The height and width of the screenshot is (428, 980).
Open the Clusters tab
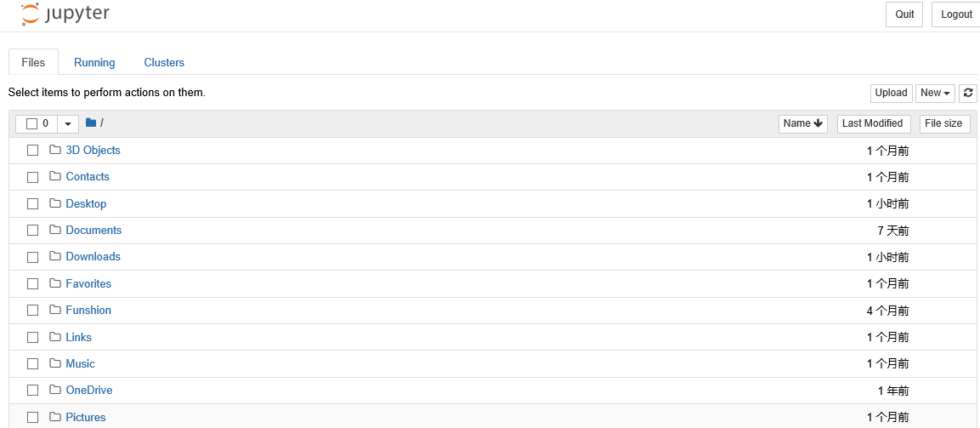coord(164,62)
